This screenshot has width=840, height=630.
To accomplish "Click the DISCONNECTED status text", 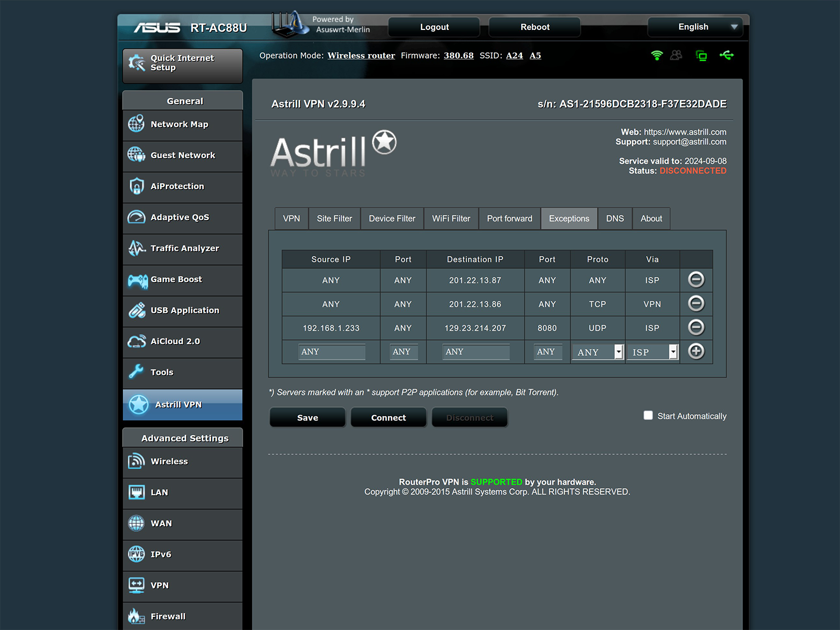I will pyautogui.click(x=693, y=171).
